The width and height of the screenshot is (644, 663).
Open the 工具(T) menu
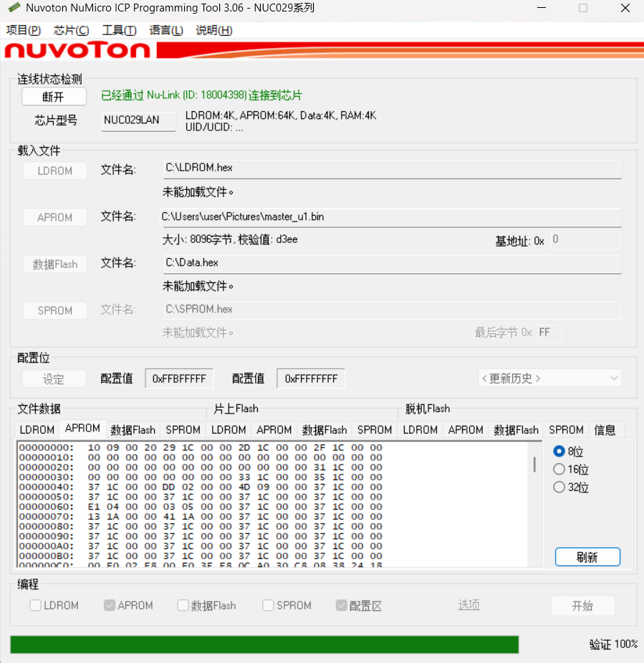coord(119,30)
